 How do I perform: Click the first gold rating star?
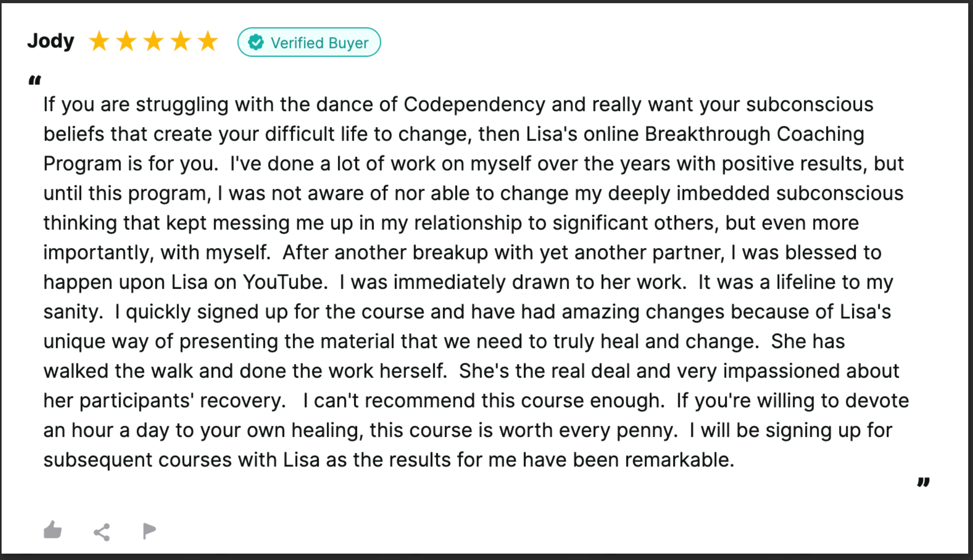(x=99, y=41)
